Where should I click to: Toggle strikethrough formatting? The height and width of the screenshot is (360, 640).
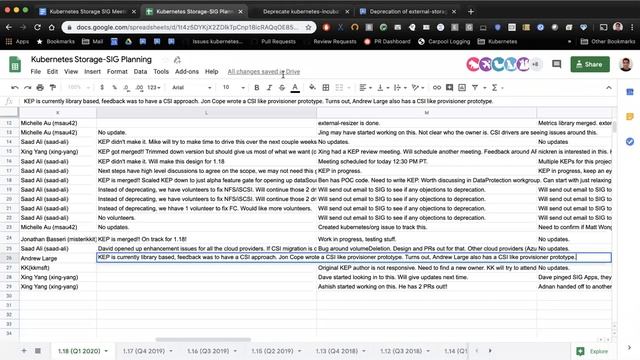pos(282,87)
